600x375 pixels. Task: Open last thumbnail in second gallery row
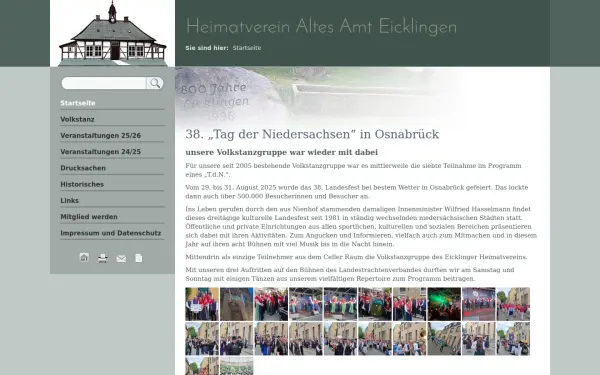513,339
